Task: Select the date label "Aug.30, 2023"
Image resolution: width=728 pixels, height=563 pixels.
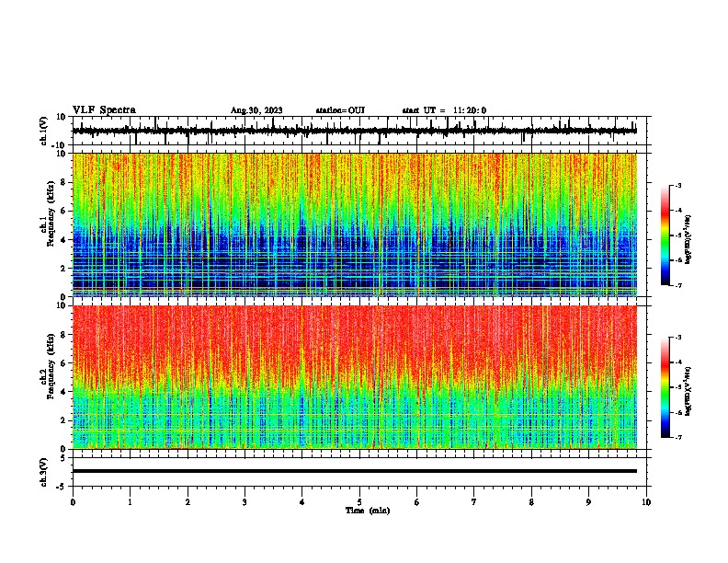Action: click(x=256, y=110)
